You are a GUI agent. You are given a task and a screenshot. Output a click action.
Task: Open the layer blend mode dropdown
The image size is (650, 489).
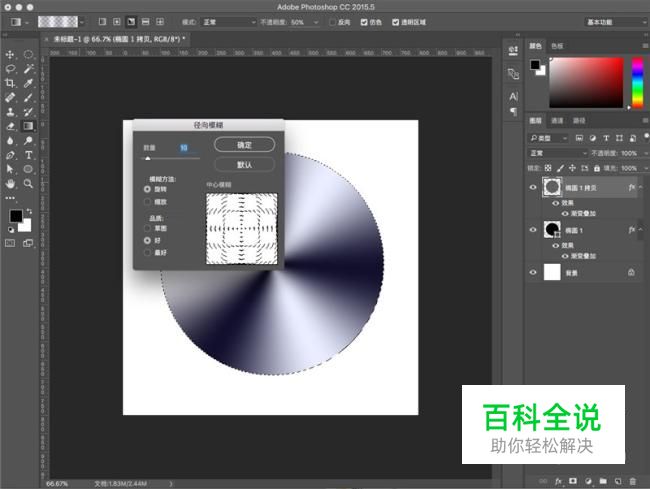pyautogui.click(x=558, y=153)
